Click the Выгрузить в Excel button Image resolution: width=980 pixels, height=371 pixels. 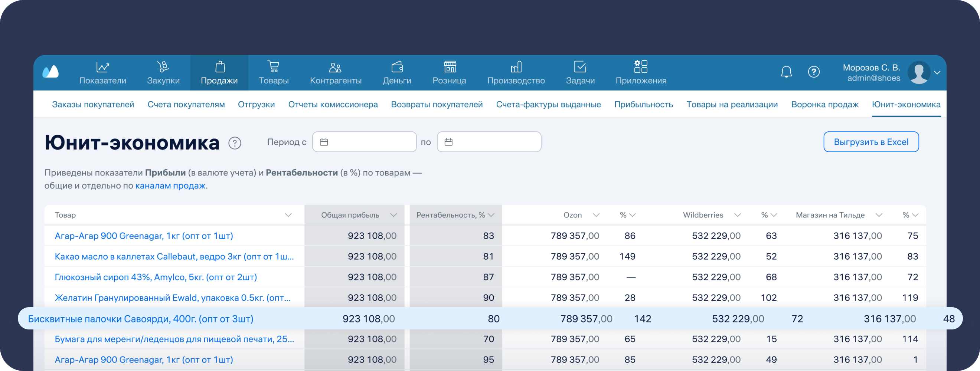point(871,142)
